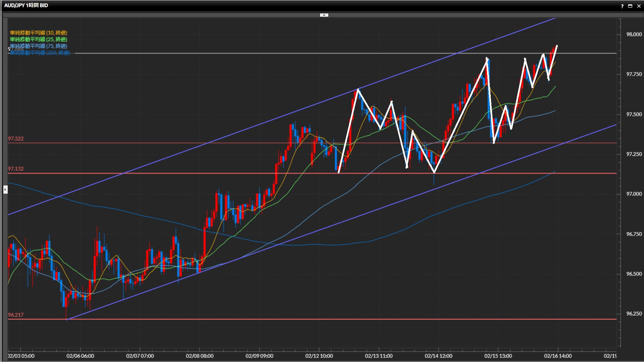Open help with the question mark icon
Screen dimensions: 644x362
[622, 6]
